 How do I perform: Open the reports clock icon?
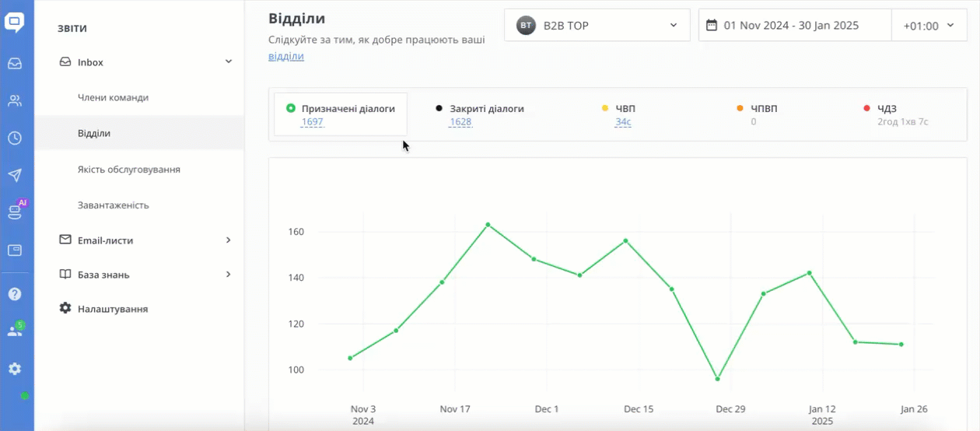click(x=15, y=138)
